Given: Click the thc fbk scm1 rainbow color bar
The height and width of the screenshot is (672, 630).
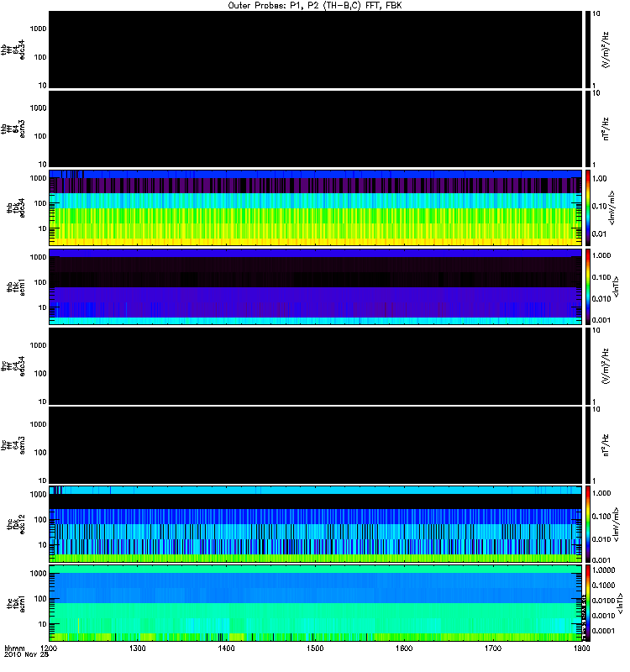Looking at the screenshot, I should click(x=587, y=603).
